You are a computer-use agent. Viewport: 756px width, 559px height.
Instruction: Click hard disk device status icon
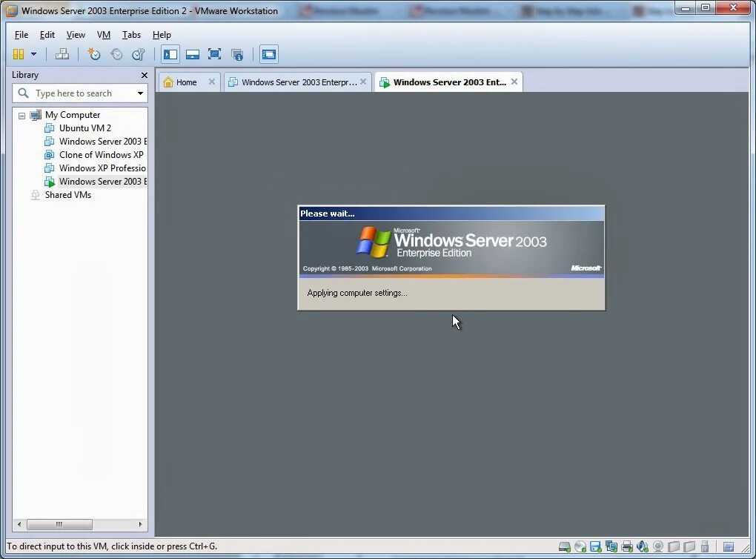pyautogui.click(x=565, y=546)
